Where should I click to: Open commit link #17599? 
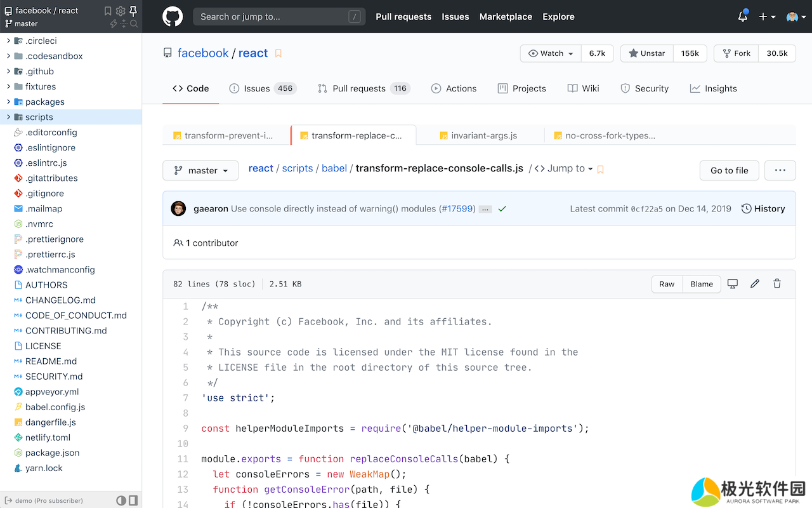pyautogui.click(x=457, y=208)
